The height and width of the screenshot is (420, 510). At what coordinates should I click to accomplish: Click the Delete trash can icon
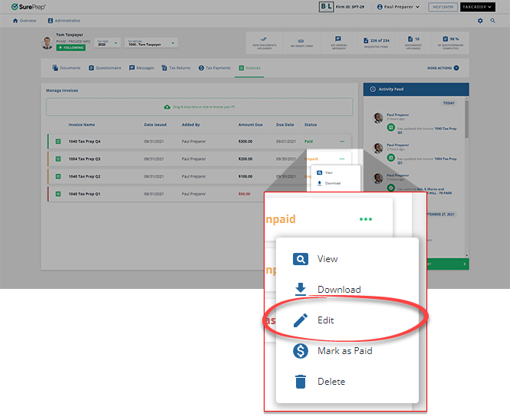tap(301, 381)
